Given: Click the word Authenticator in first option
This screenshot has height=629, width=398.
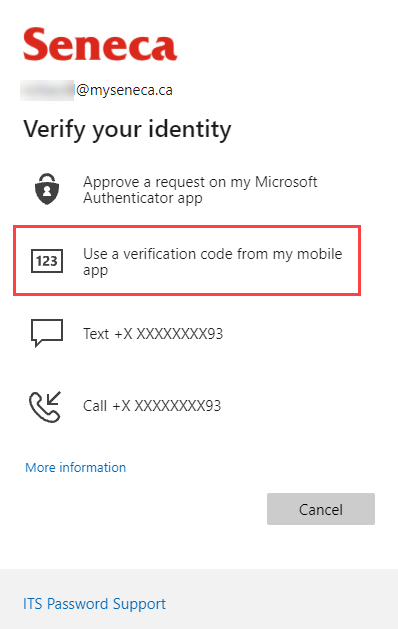Looking at the screenshot, I should [x=128, y=198].
